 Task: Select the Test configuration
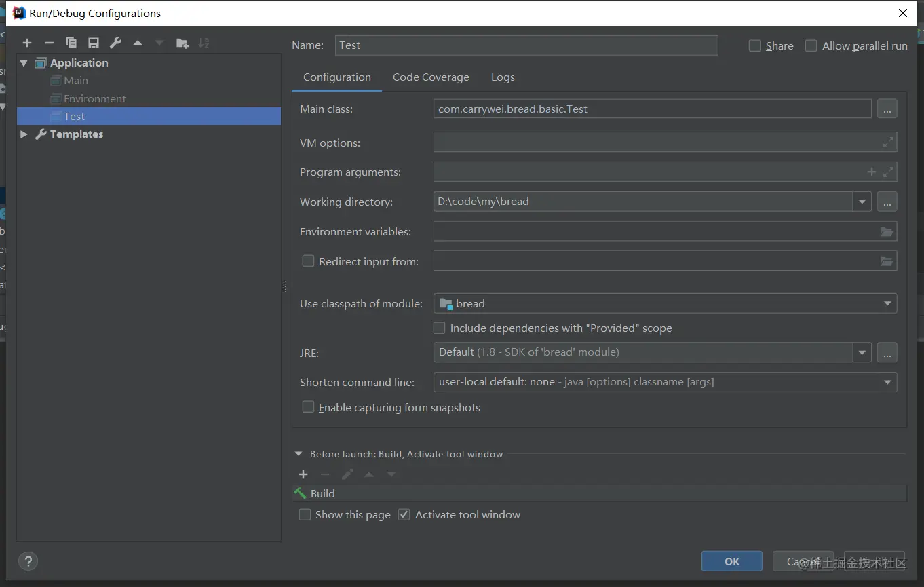point(149,116)
